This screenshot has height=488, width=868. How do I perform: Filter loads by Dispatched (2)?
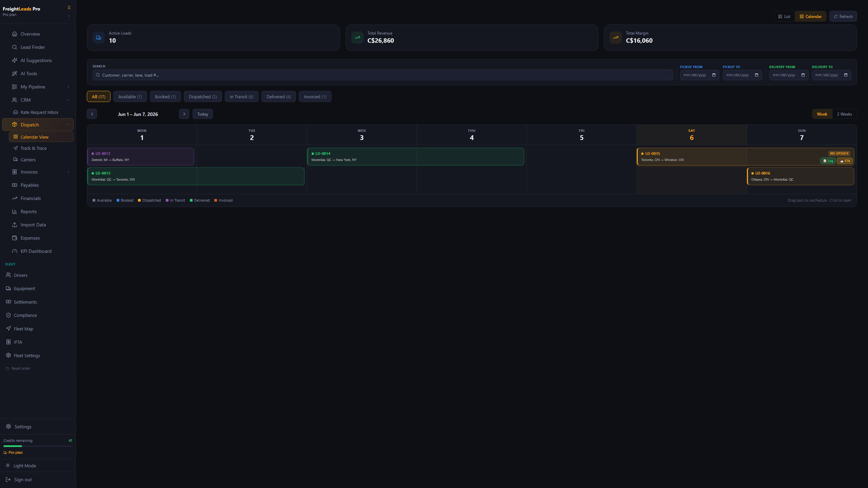click(x=203, y=97)
